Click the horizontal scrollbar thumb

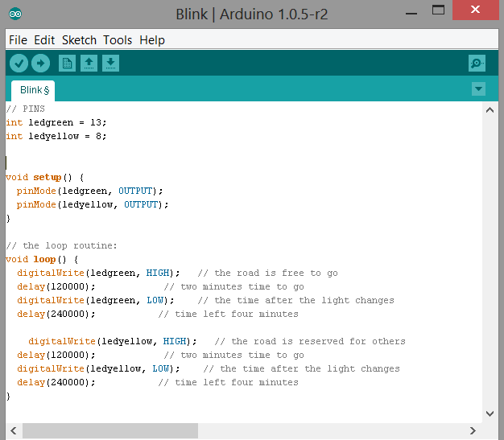click(x=110, y=430)
